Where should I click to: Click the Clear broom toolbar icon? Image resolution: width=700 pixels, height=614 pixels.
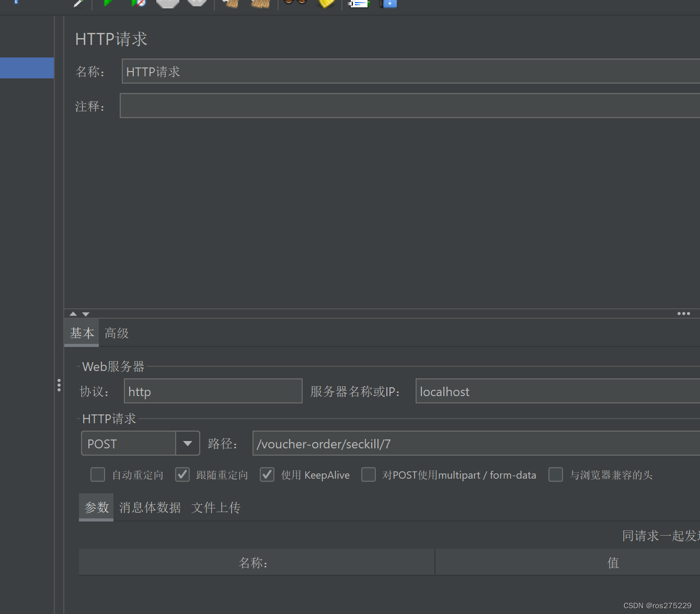pyautogui.click(x=231, y=3)
